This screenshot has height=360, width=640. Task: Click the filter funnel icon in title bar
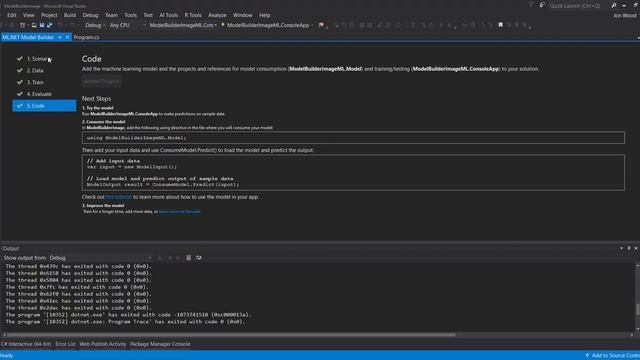point(531,5)
